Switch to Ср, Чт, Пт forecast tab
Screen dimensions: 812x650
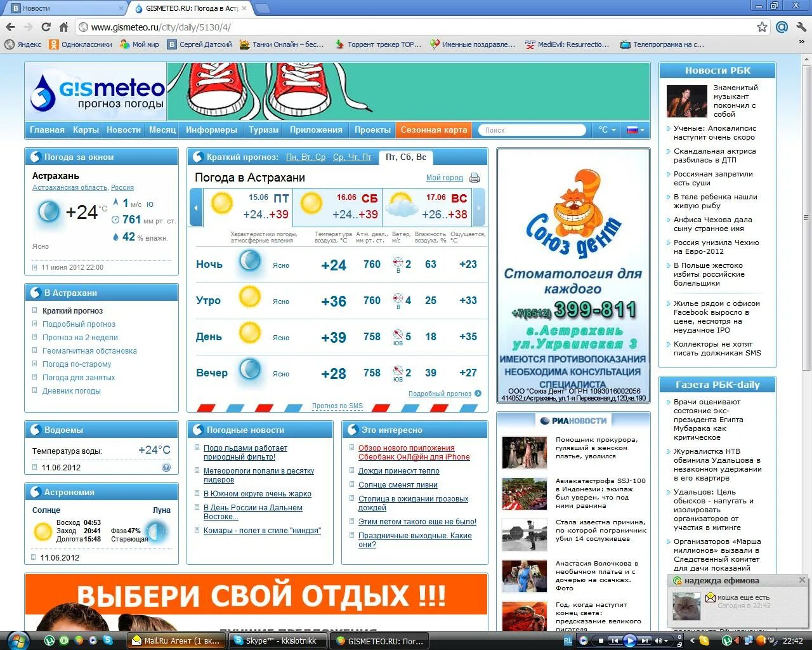tap(352, 157)
